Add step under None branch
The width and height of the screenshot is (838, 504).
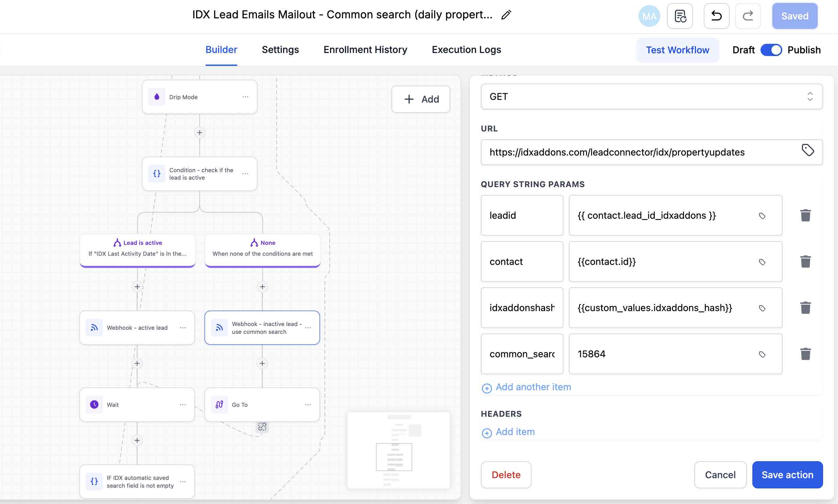point(262,287)
